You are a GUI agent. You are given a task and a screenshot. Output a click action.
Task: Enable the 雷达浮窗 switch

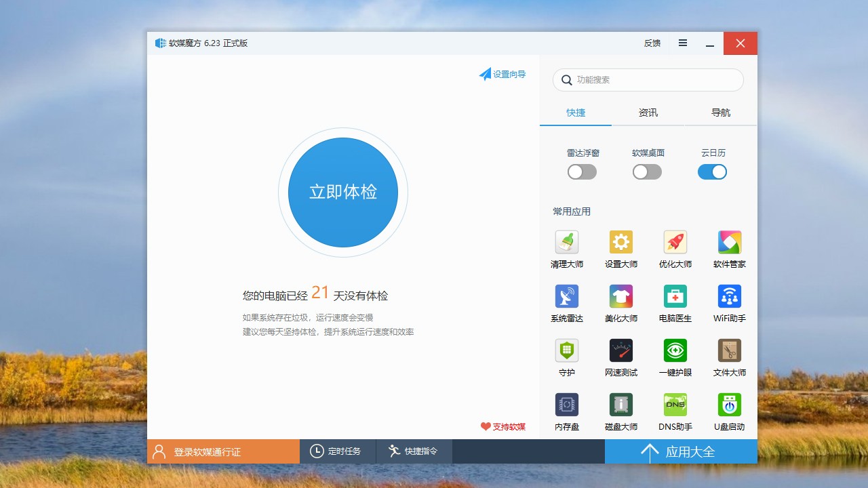click(x=582, y=172)
